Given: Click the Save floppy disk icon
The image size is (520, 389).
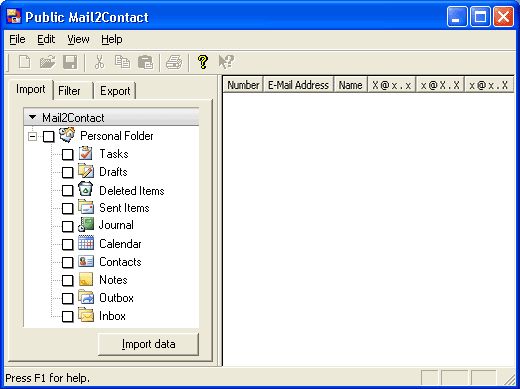Looking at the screenshot, I should coord(70,62).
